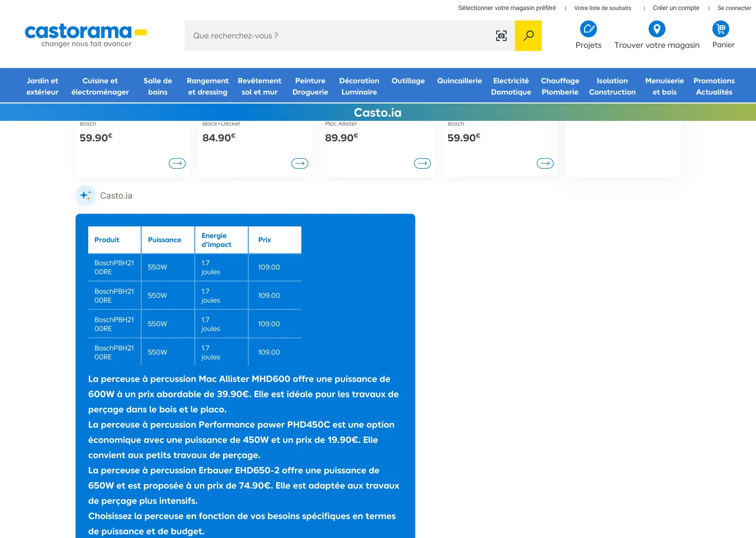Click Se connecter link
The height and width of the screenshot is (538, 756).
[x=734, y=8]
